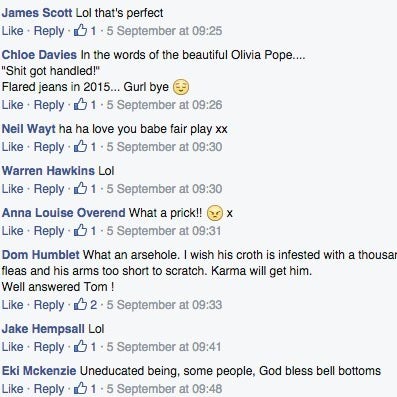Open Jake Hempsall's profile
The image size is (397, 397).
coord(43,329)
